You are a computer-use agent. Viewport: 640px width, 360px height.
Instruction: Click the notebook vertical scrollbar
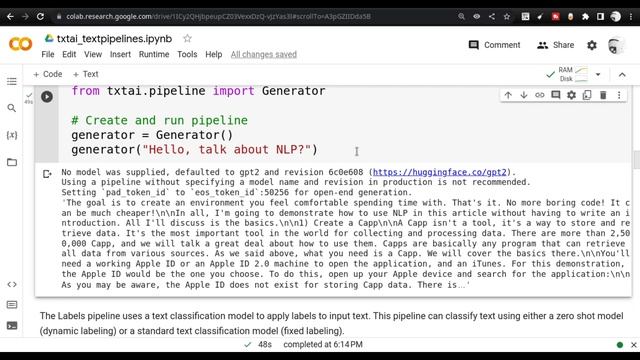point(636,159)
